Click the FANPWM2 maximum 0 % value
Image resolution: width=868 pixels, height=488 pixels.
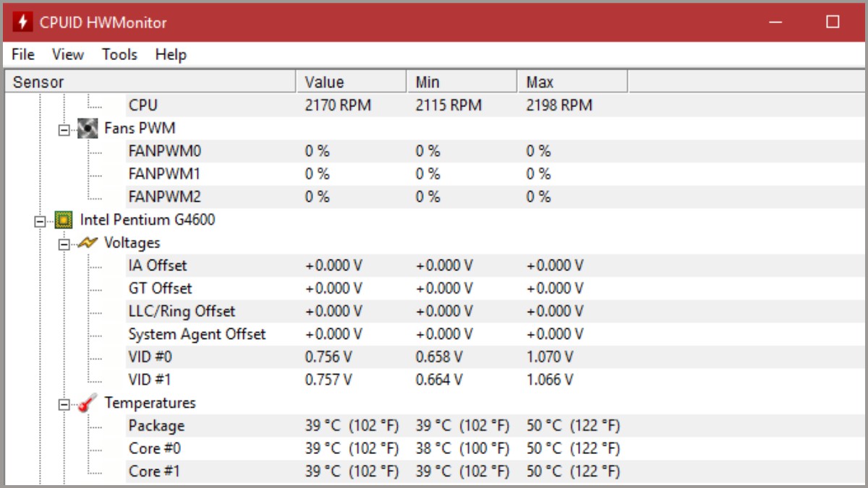[x=538, y=197]
